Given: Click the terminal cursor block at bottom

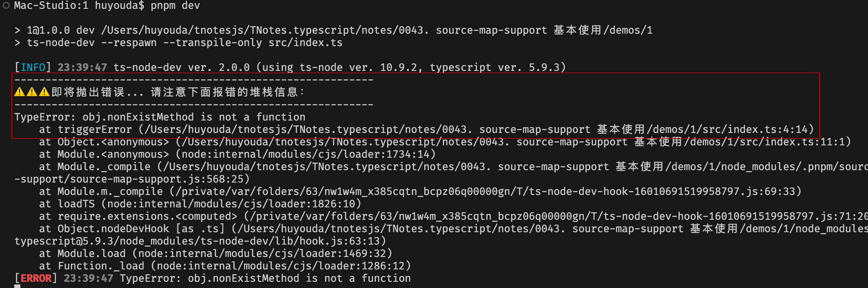Looking at the screenshot, I should 17,286.
